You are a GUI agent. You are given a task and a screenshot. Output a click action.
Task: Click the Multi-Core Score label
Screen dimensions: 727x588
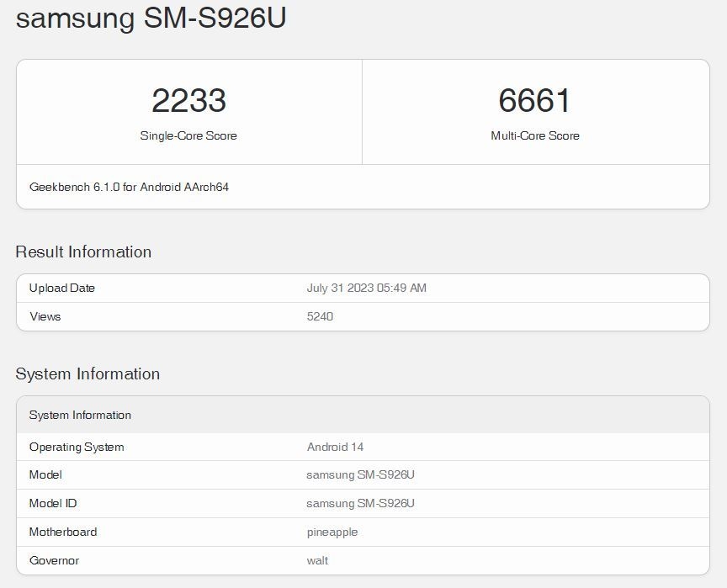pyautogui.click(x=535, y=135)
